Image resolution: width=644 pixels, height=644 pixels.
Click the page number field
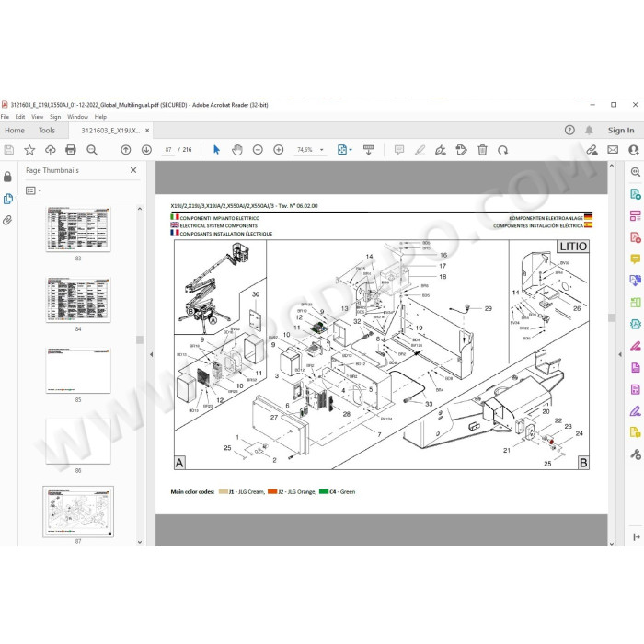168,150
